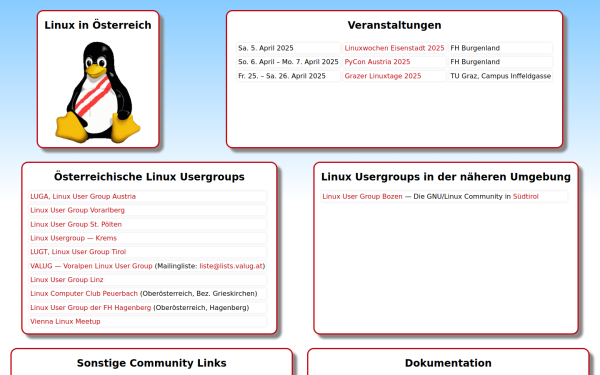Open Linux Computer Club Peuerbach link
This screenshot has width=600, height=375.
pos(84,293)
